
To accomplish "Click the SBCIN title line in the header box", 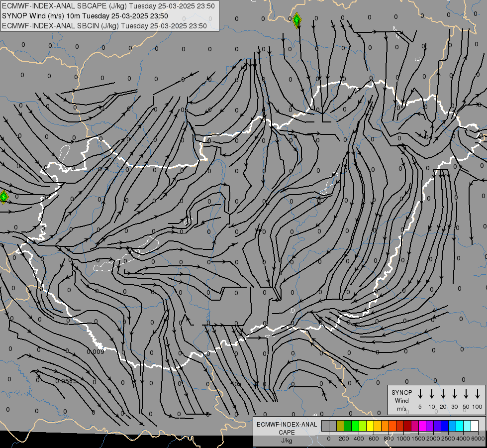I will tap(104, 26).
